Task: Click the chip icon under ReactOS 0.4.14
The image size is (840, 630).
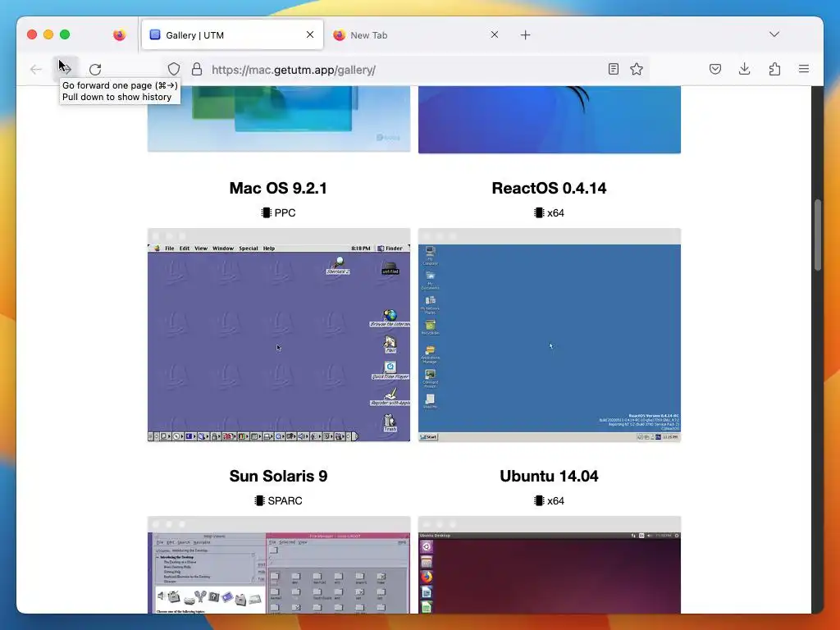Action: coord(539,212)
